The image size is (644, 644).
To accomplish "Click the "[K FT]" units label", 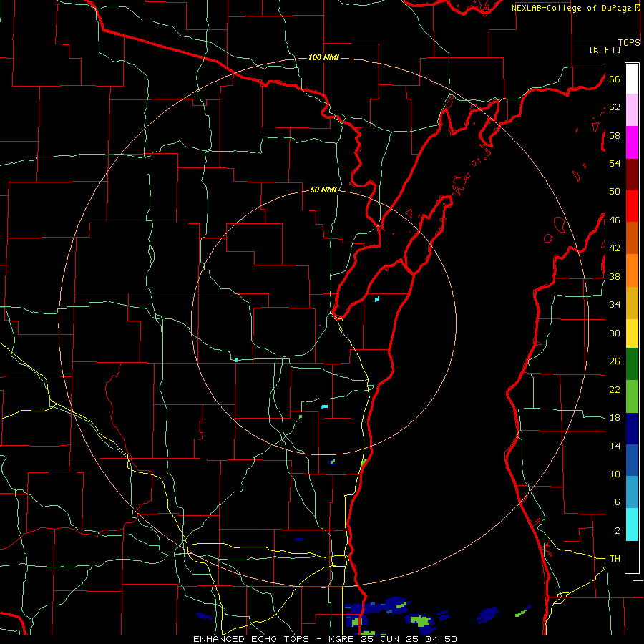I will click(605, 50).
